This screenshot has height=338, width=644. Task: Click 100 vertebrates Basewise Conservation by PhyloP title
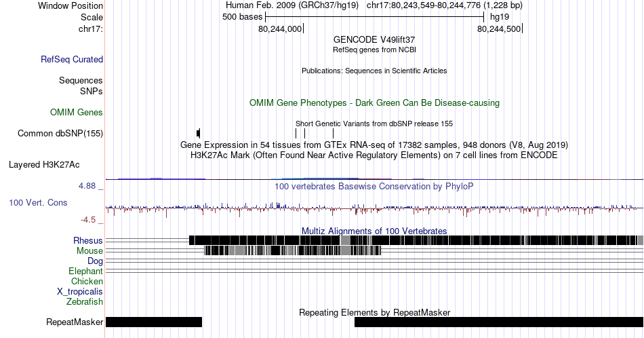[x=374, y=186]
